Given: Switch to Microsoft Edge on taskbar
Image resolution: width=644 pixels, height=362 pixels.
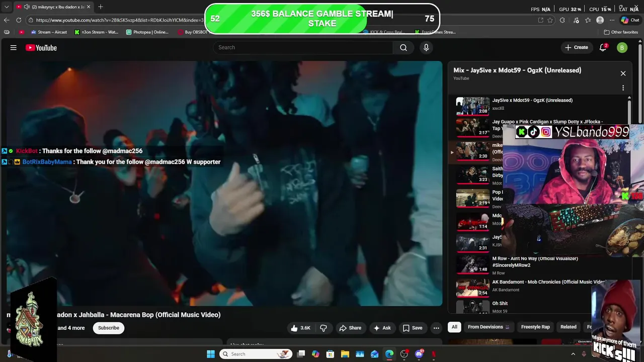Looking at the screenshot, I should [x=389, y=354].
